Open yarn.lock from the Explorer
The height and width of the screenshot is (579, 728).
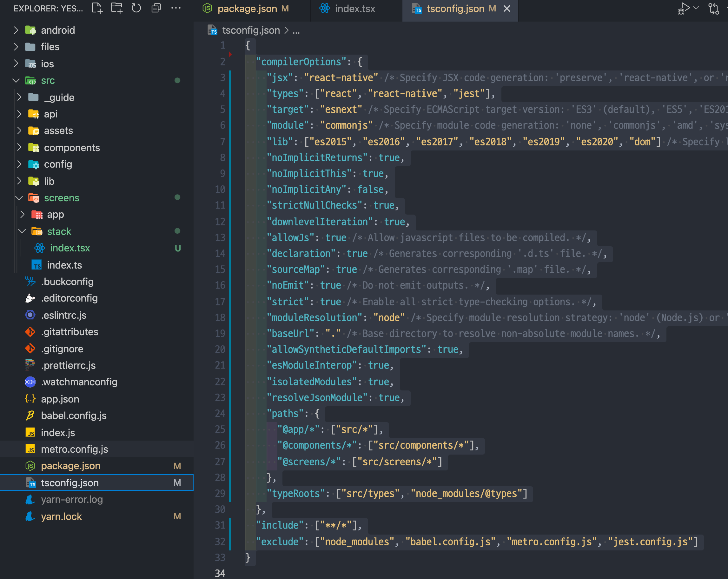click(62, 516)
